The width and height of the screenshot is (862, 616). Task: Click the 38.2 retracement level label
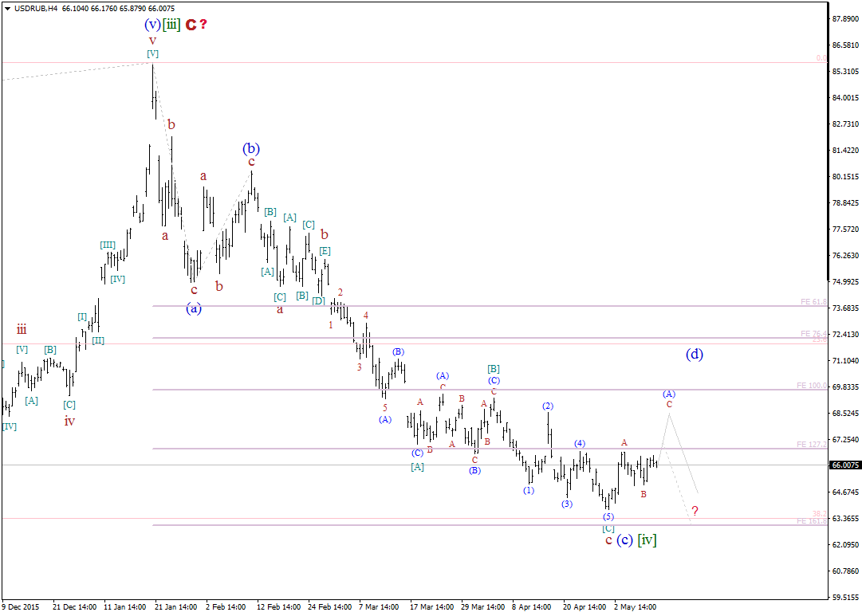pyautogui.click(x=820, y=514)
